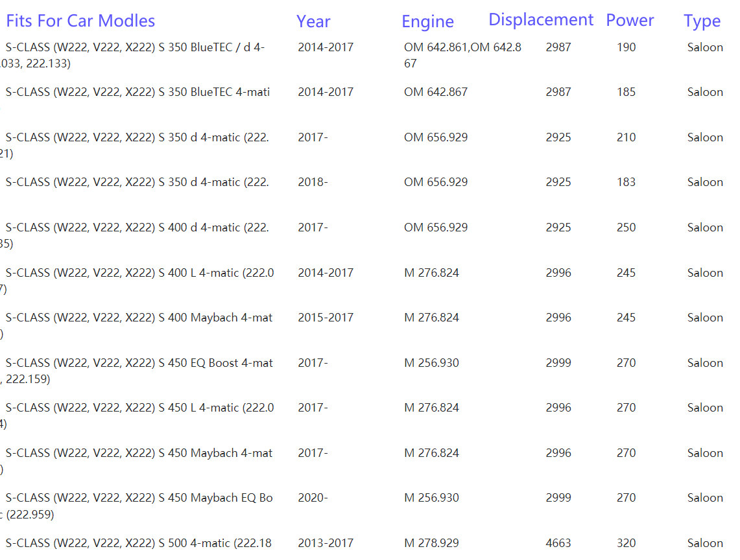Click year 2018- for S 350 d
Image resolution: width=740 pixels, height=560 pixels.
click(x=313, y=182)
